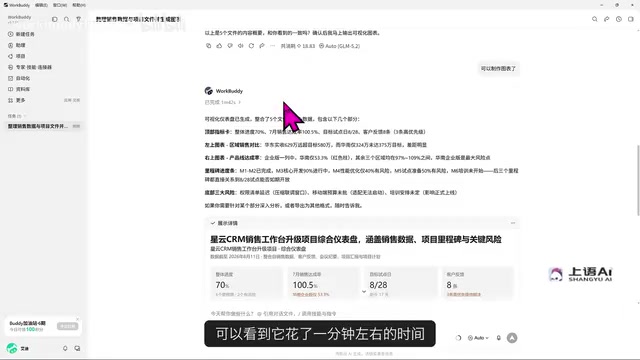Click the notification bell icon in the sidebar footer
This screenshot has height=360, width=640.
tap(65, 349)
